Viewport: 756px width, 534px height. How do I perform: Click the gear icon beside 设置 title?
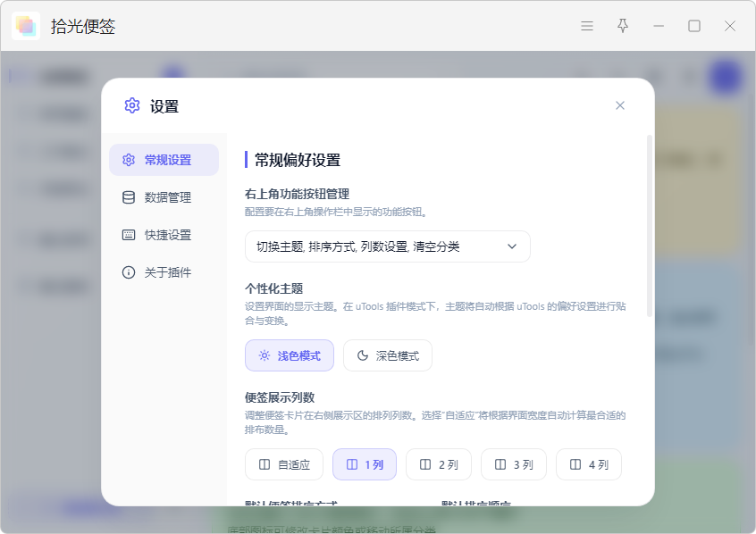(132, 105)
